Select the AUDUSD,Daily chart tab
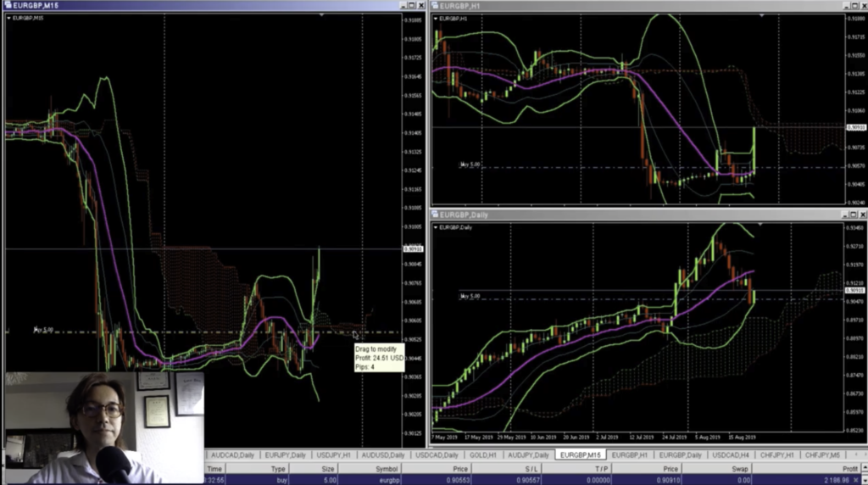This screenshot has height=485, width=868. coord(383,455)
